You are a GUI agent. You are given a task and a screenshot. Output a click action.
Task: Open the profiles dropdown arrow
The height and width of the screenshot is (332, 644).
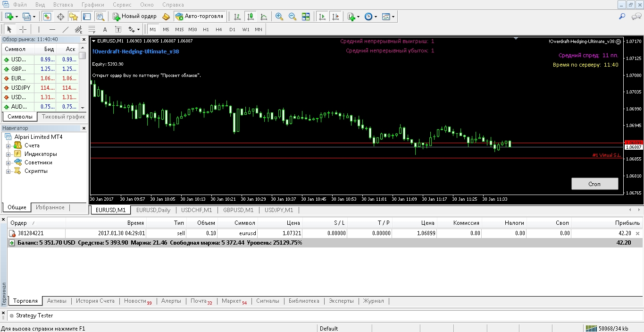[x=34, y=17]
